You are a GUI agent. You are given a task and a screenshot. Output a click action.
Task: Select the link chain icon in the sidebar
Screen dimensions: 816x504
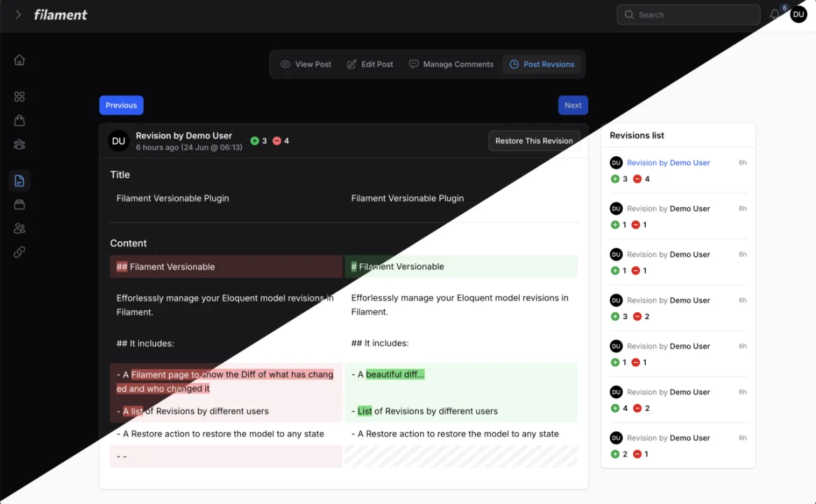point(19,251)
